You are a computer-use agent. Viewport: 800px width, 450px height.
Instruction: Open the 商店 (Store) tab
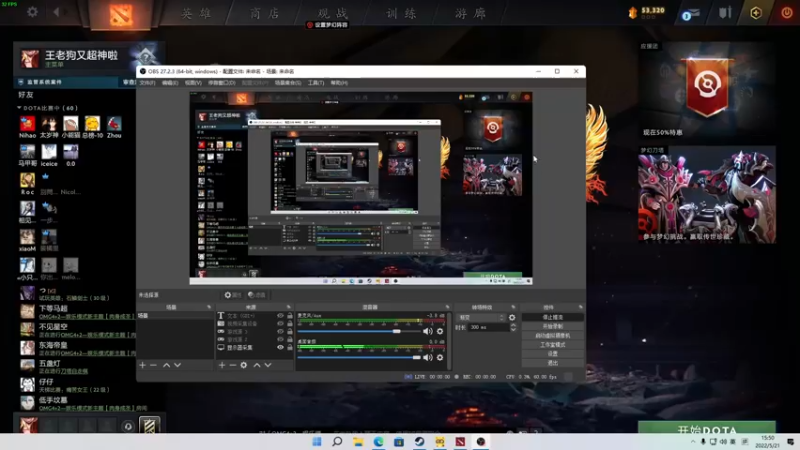coord(264,13)
